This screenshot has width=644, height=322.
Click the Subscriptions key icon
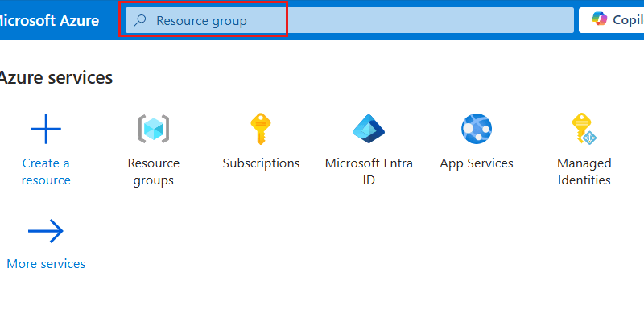point(261,129)
